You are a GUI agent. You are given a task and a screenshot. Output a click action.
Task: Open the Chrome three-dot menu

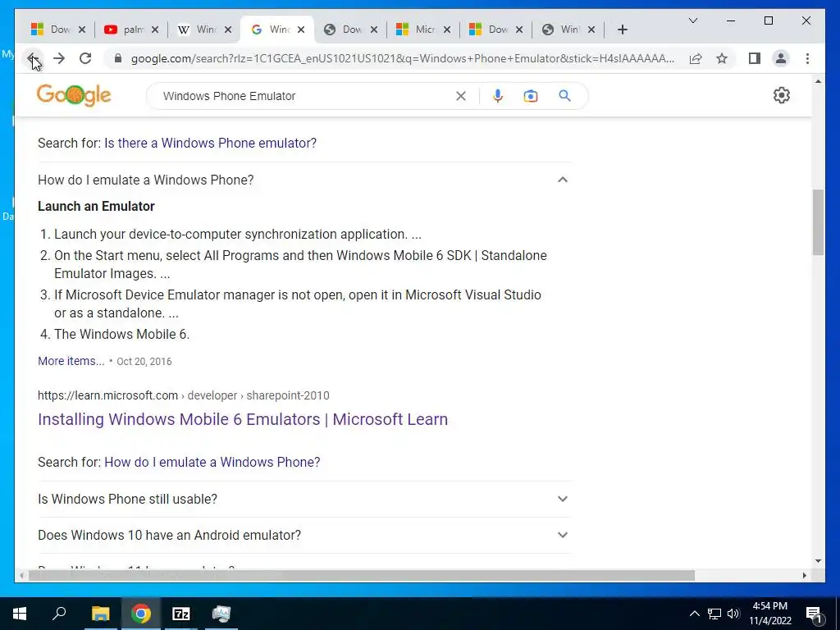807,58
